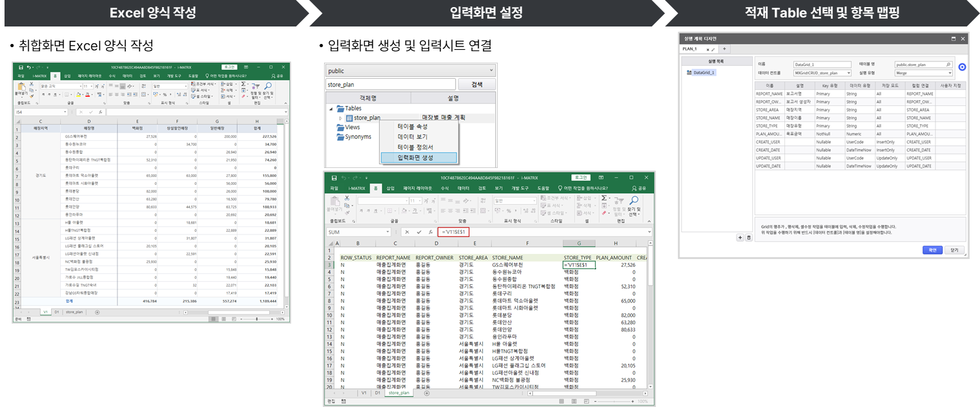Click the store_plan search input field
This screenshot has width=980, height=407.
click(391, 85)
